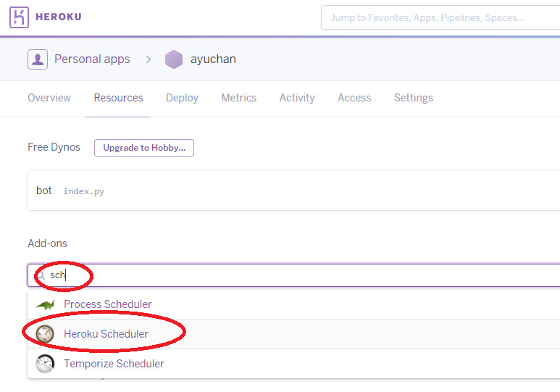
Task: Switch to the Deploy tab
Action: click(x=182, y=98)
